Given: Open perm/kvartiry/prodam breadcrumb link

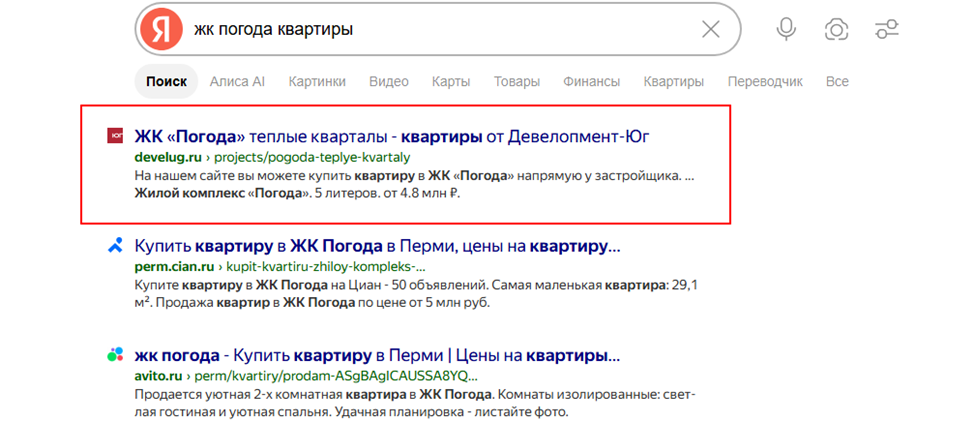Looking at the screenshot, I should click(337, 376).
